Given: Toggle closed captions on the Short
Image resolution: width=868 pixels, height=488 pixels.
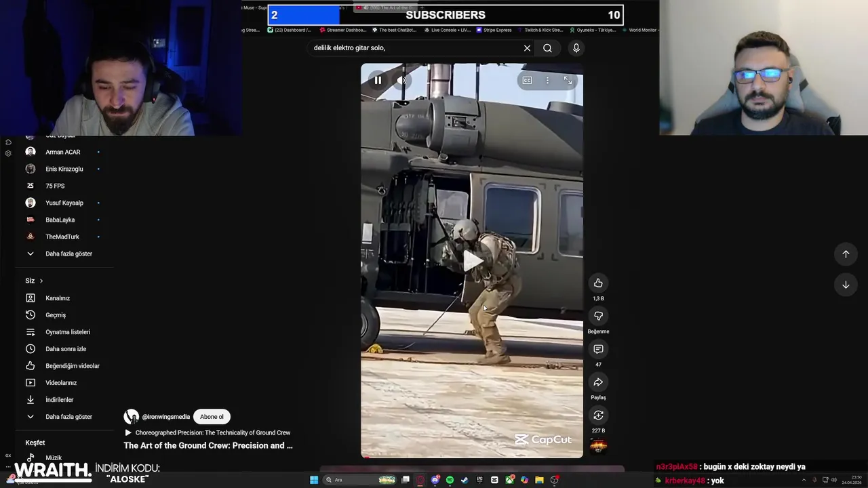Looking at the screenshot, I should 527,80.
